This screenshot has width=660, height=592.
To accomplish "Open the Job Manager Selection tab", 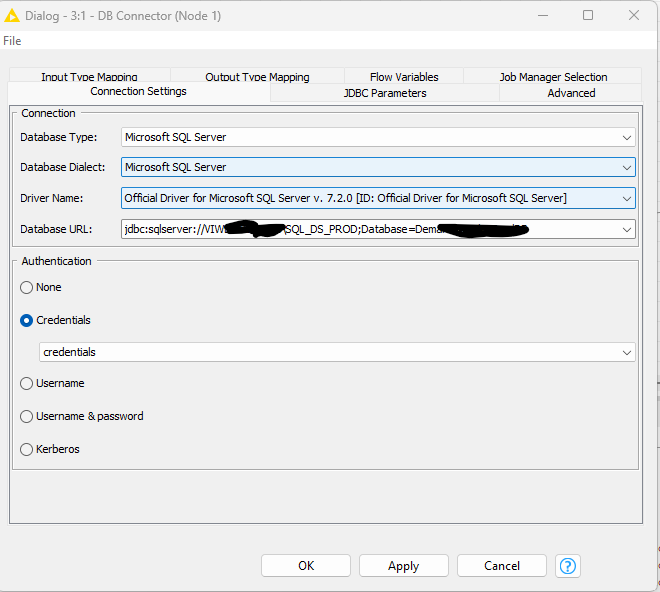I will [553, 77].
